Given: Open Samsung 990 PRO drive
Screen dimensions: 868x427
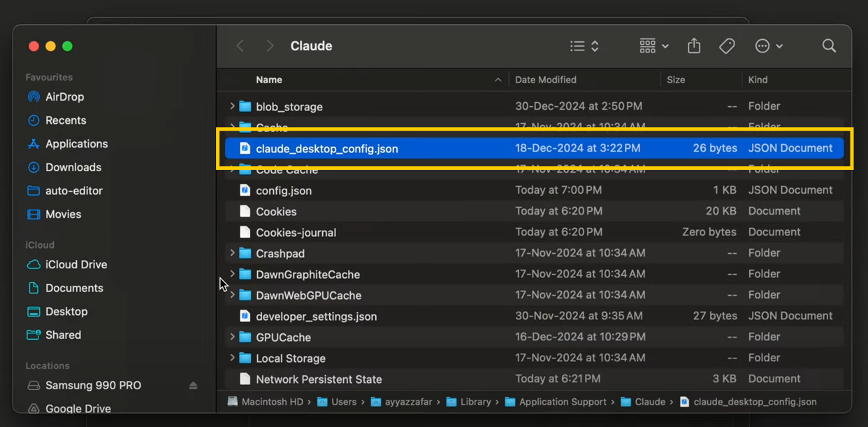Looking at the screenshot, I should click(x=93, y=386).
